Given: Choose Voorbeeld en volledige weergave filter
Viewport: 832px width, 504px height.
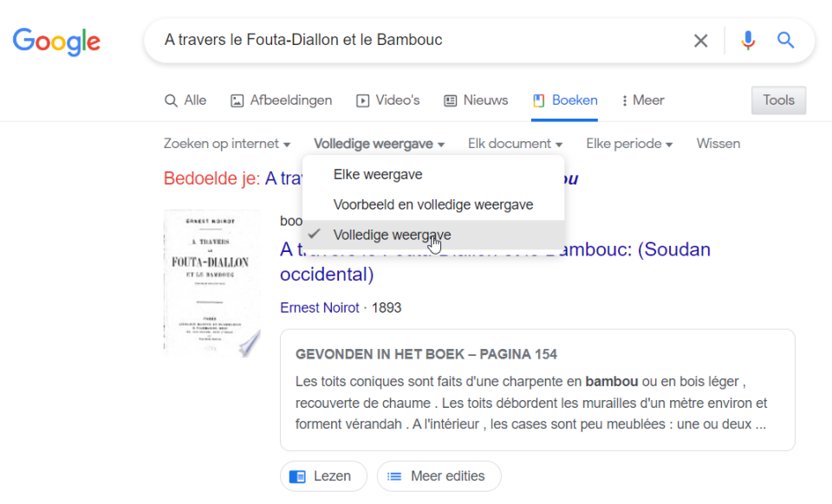Looking at the screenshot, I should click(x=433, y=204).
